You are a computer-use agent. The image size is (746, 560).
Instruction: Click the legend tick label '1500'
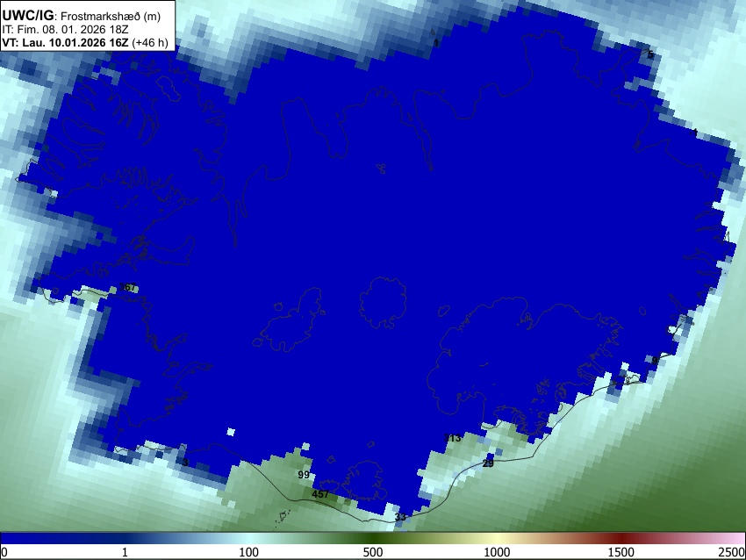coord(621,552)
